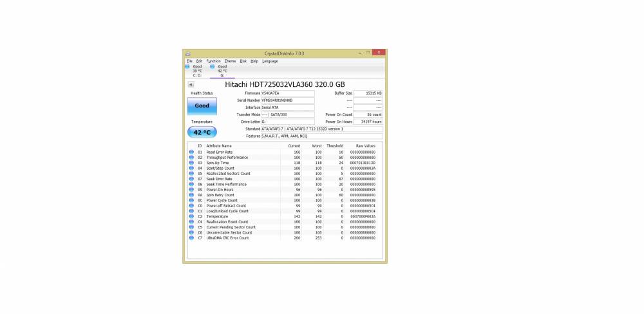Click the previous disk arrow button

pos(191,84)
